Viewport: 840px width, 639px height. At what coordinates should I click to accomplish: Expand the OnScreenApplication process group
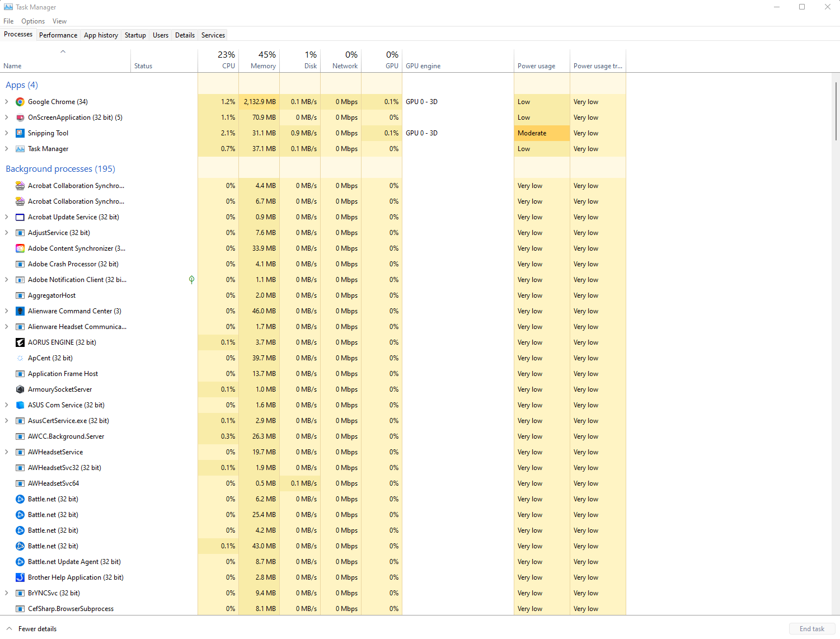point(7,118)
